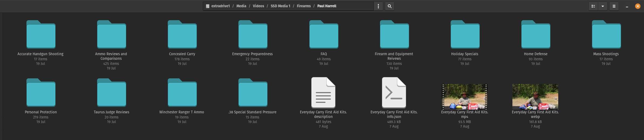Select the Everyday Carry First Aid Kits.webp image thumbnail
This screenshot has width=644, height=140.
point(535,96)
